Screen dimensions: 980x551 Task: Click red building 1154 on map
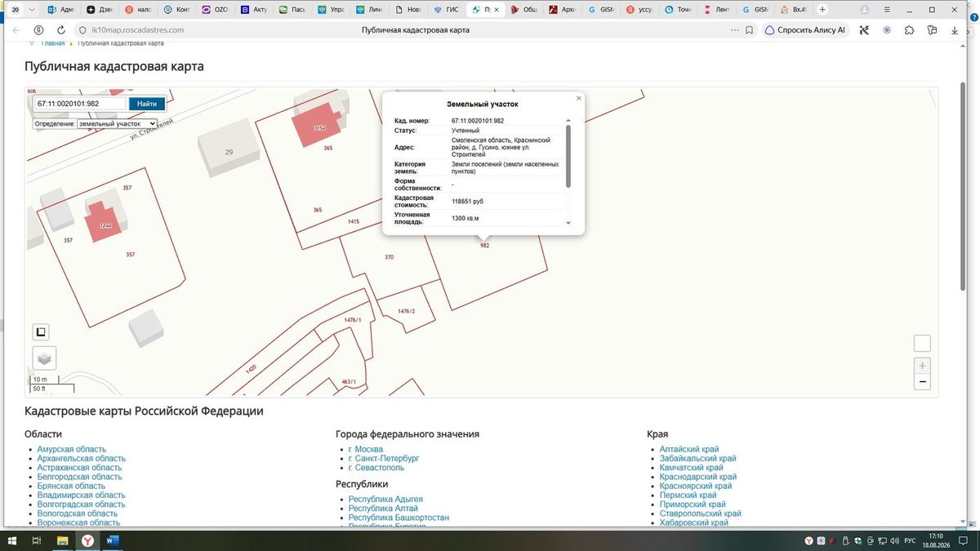click(319, 127)
